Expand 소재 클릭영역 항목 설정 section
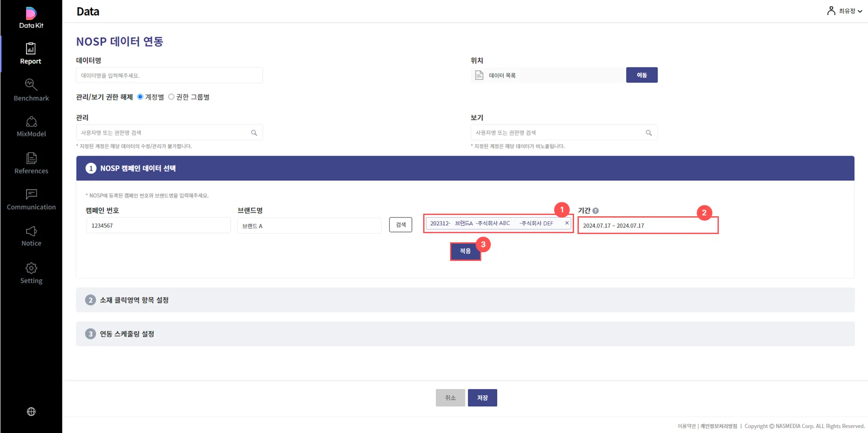This screenshot has height=433, width=868. [x=465, y=300]
